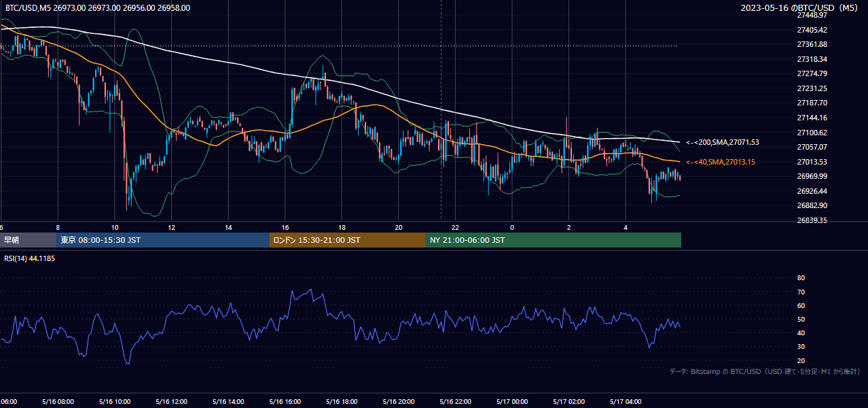The image size is (868, 408).
Task: Select the 東京 08:00-15:30 JST session bar
Action: 163,240
